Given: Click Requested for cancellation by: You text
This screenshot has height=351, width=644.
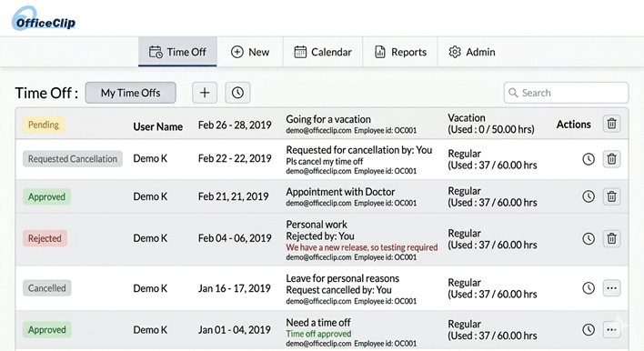Looking at the screenshot, I should click(x=359, y=150).
